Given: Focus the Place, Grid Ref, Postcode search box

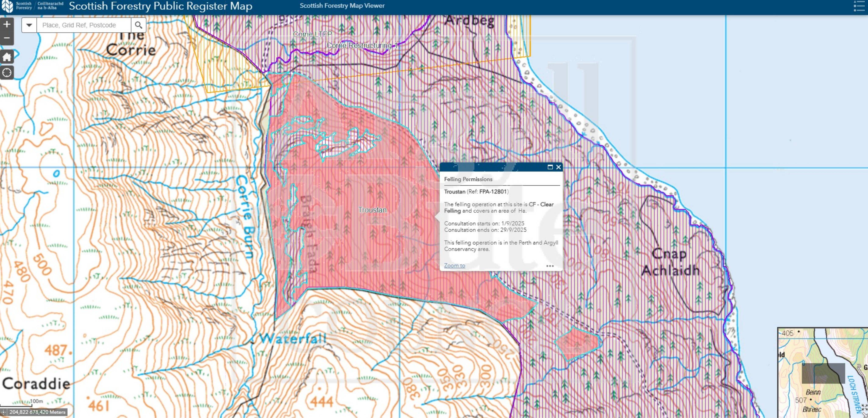Looking at the screenshot, I should (x=84, y=25).
